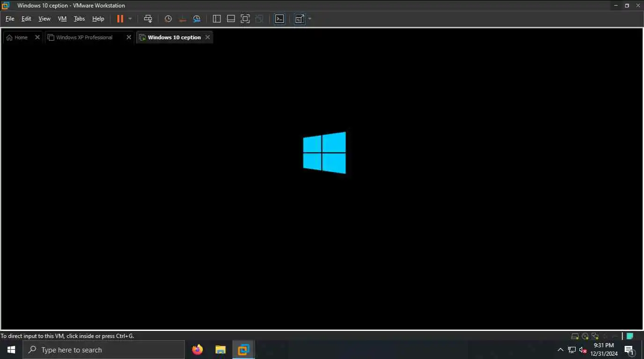
Task: Click the VMware icon in title bar
Action: [6, 6]
